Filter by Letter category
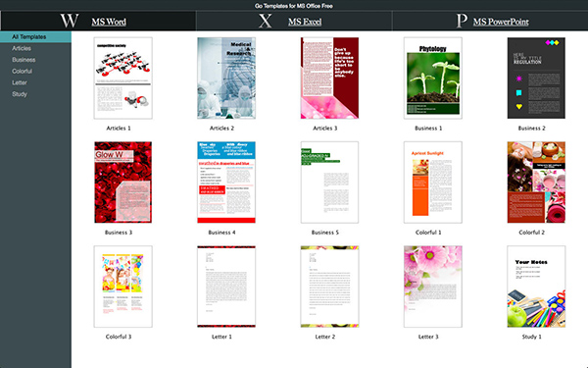This screenshot has width=588, height=368. tap(20, 82)
